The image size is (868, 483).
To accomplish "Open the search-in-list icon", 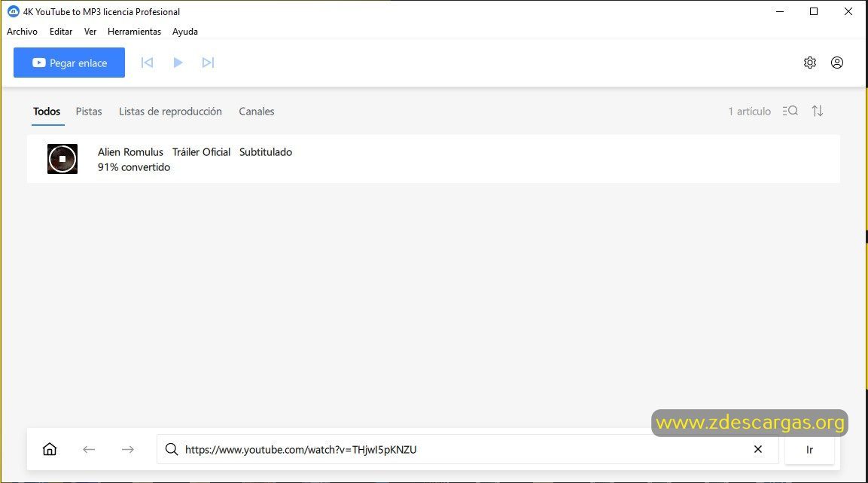I will pos(790,111).
